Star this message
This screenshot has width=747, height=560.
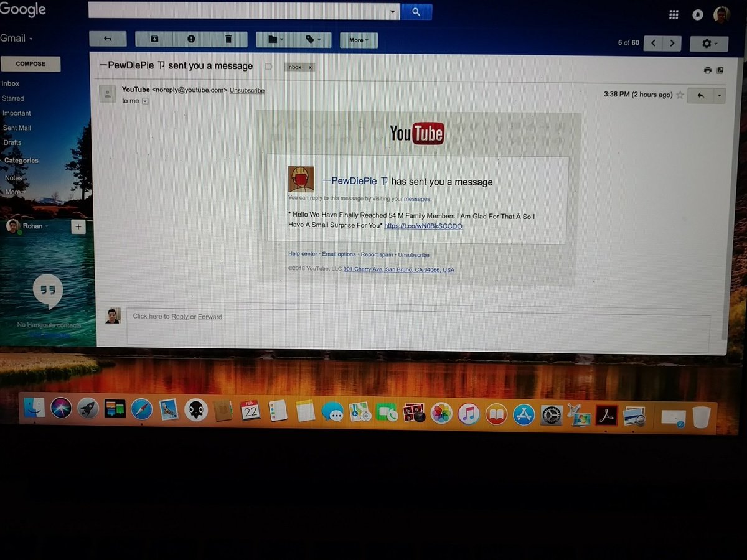tap(680, 95)
